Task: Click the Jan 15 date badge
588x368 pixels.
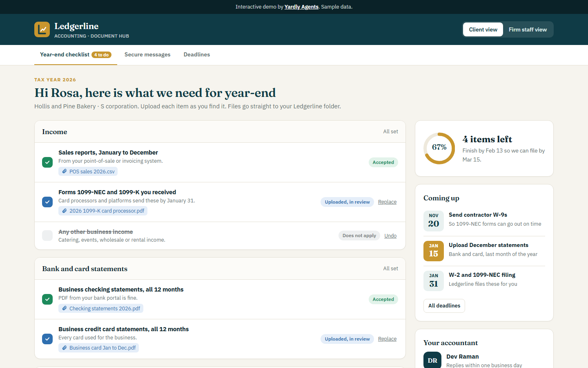Action: (x=434, y=251)
